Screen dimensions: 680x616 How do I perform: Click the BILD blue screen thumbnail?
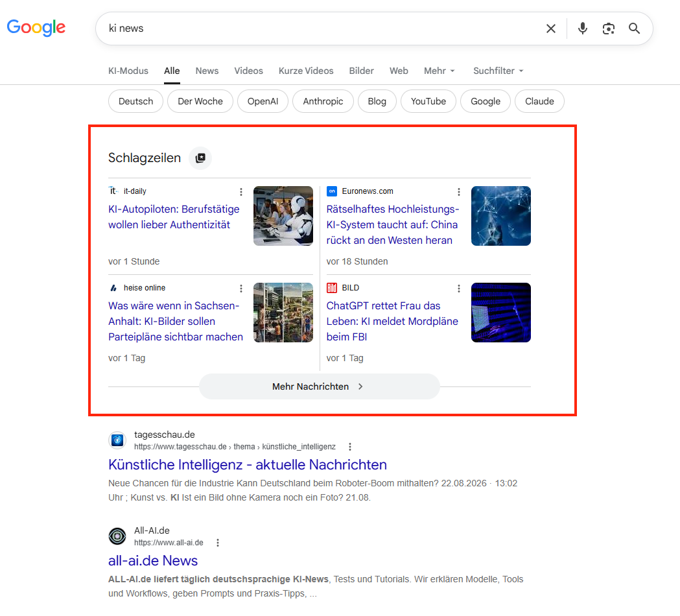(x=501, y=313)
